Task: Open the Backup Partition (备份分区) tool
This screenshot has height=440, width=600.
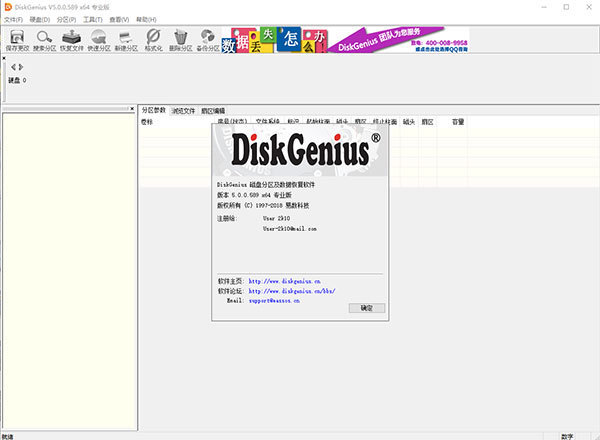Action: click(208, 40)
